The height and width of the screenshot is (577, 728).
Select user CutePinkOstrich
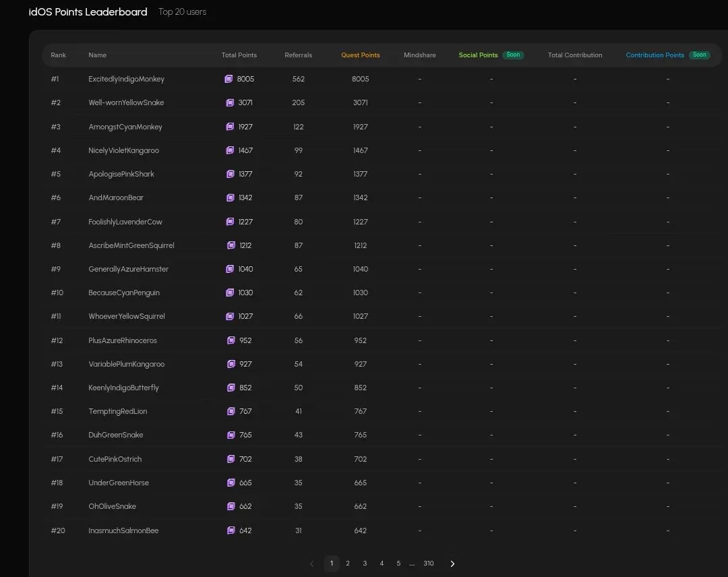115,459
